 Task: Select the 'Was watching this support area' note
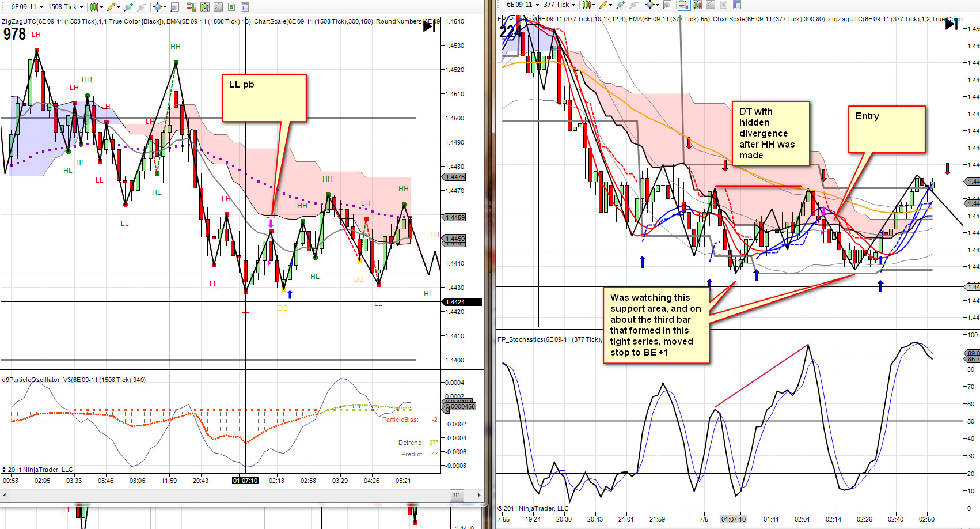(656, 325)
